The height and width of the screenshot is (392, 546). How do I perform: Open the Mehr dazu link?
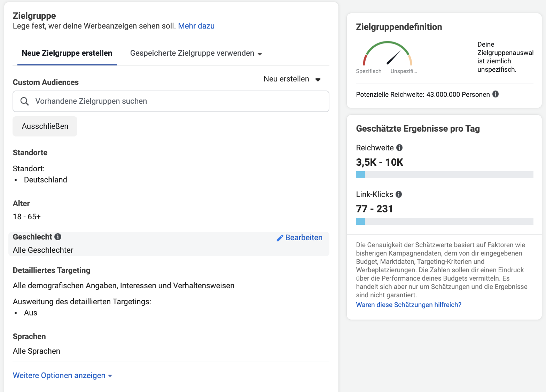point(196,26)
